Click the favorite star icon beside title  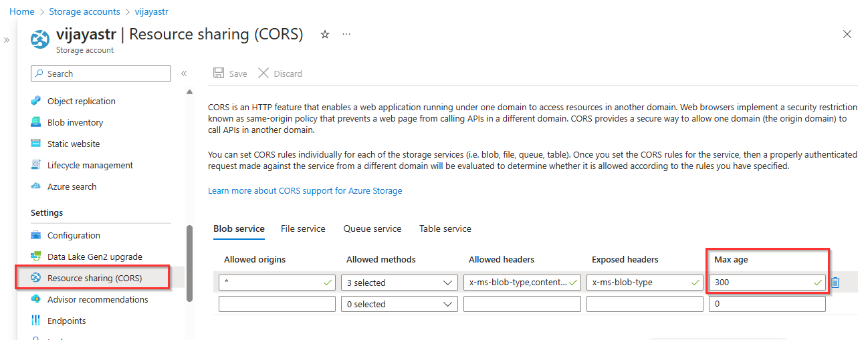click(x=325, y=34)
